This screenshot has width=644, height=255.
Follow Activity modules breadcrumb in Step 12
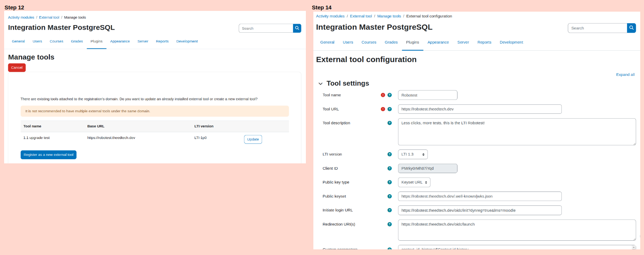(21, 17)
